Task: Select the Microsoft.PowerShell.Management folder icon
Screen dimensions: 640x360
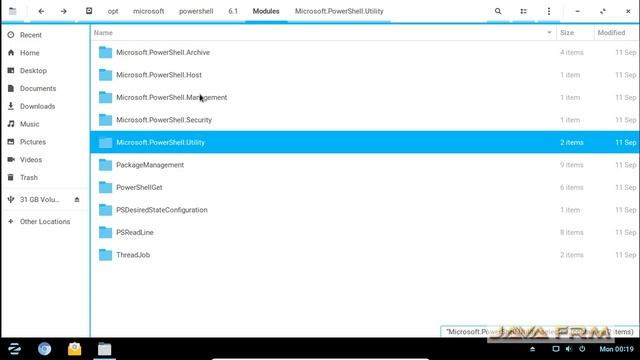Action: (105, 97)
